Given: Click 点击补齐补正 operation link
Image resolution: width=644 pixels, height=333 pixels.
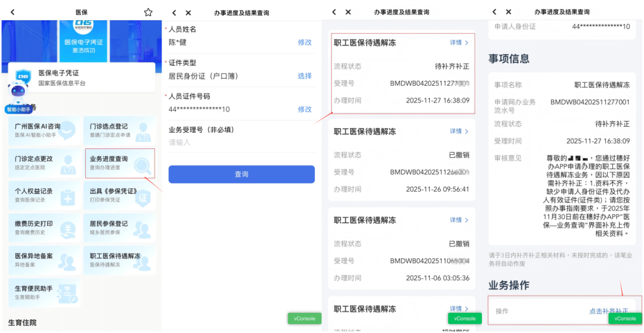Looking at the screenshot, I should tap(608, 311).
